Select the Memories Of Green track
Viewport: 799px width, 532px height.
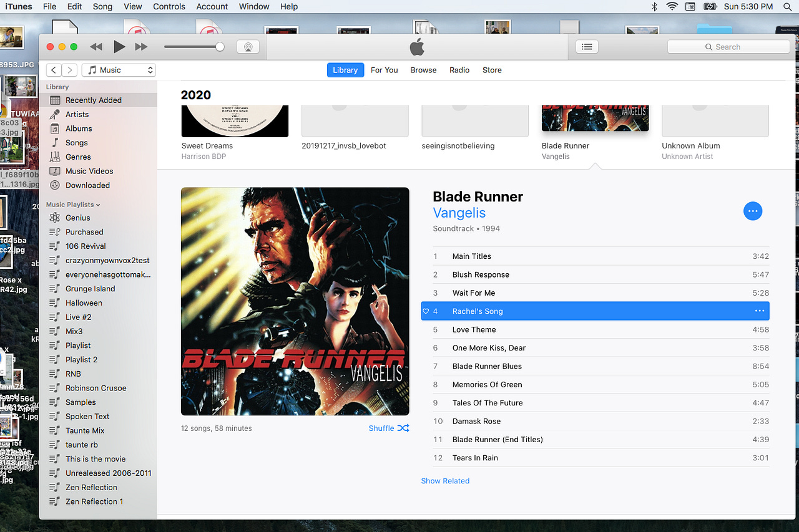coord(601,385)
